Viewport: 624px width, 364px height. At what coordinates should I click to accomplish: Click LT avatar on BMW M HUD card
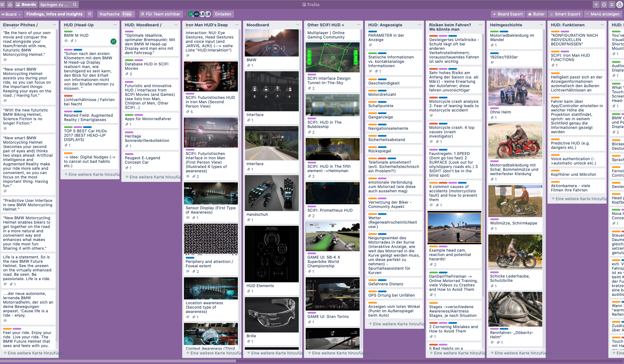coord(113,41)
